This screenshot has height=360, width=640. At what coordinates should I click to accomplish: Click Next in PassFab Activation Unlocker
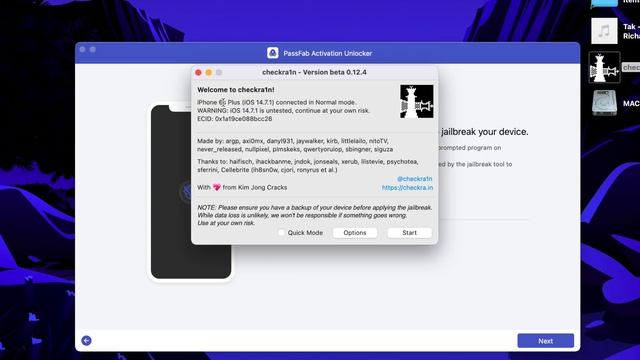[x=545, y=341]
